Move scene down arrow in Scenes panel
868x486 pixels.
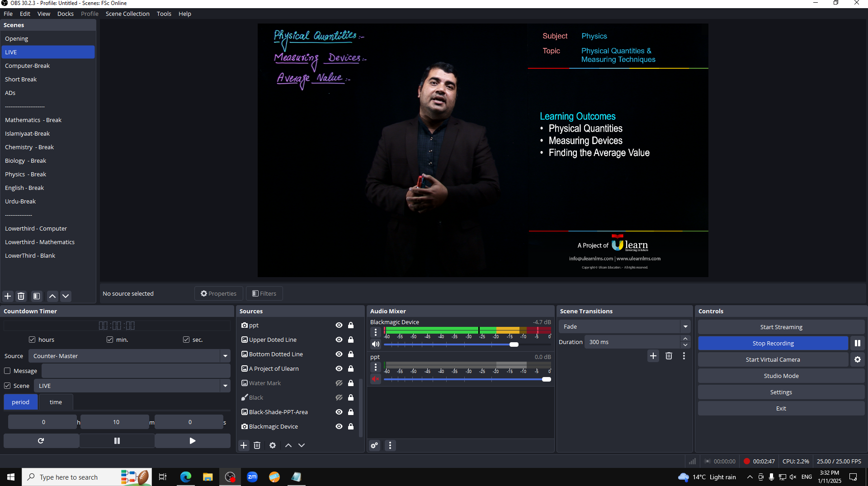tap(66, 296)
